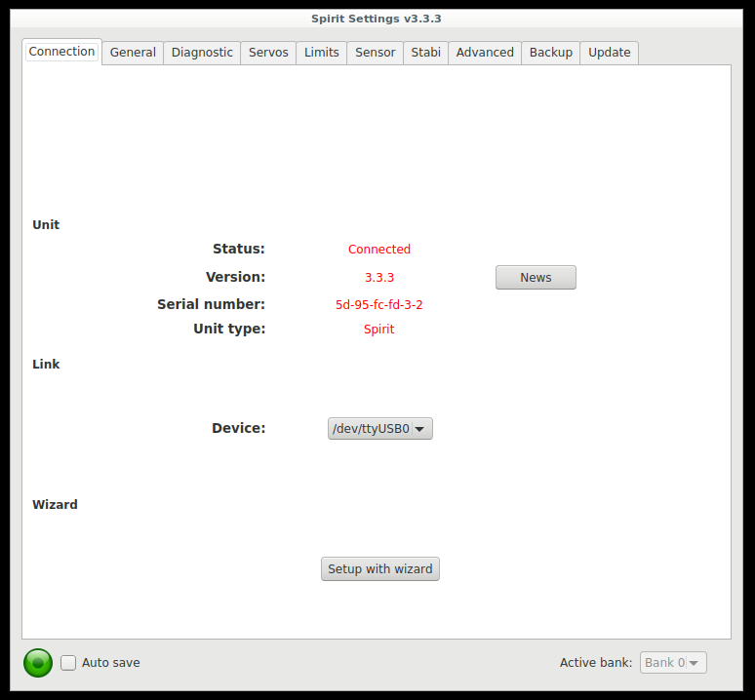755x700 pixels.
Task: Click the red Connected status text
Action: 378,250
